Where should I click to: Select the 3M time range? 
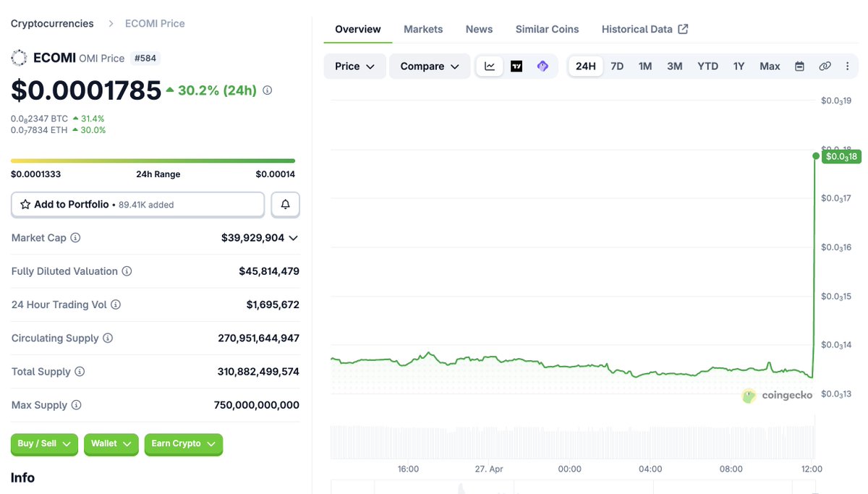674,66
